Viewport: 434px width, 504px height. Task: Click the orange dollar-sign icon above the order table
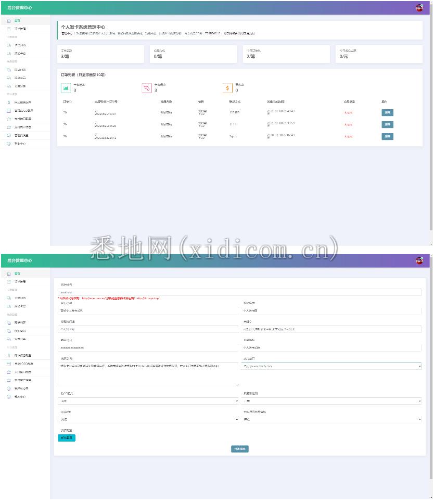227,88
